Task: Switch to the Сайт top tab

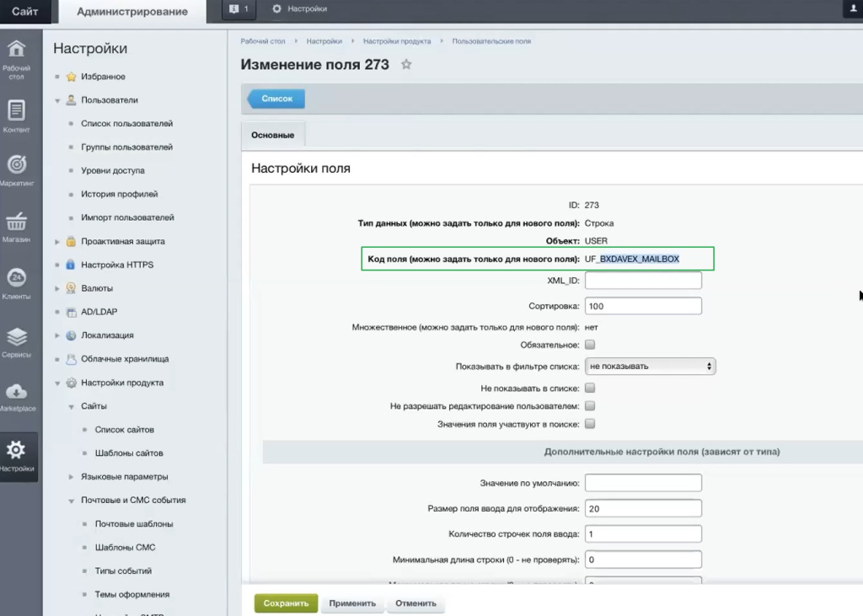Action: pos(25,11)
